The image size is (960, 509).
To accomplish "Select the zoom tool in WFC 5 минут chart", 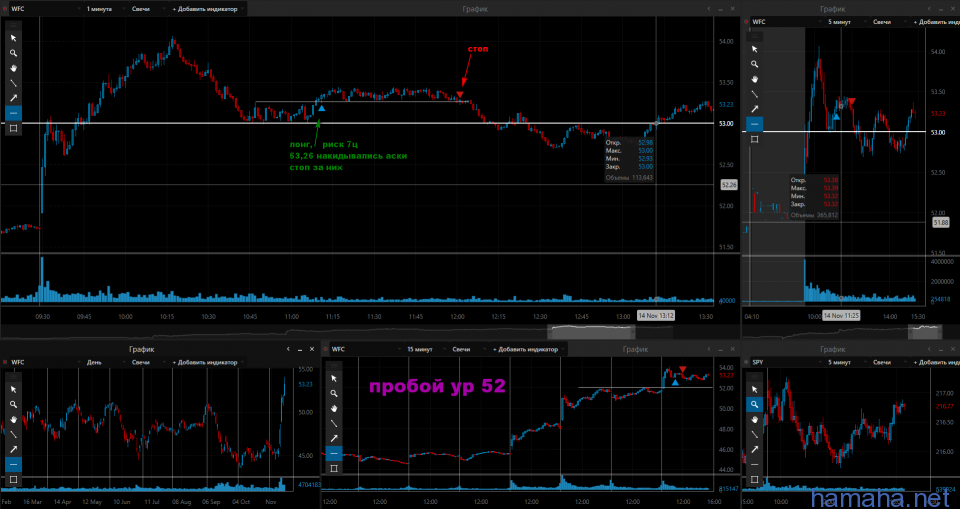I will pos(754,64).
